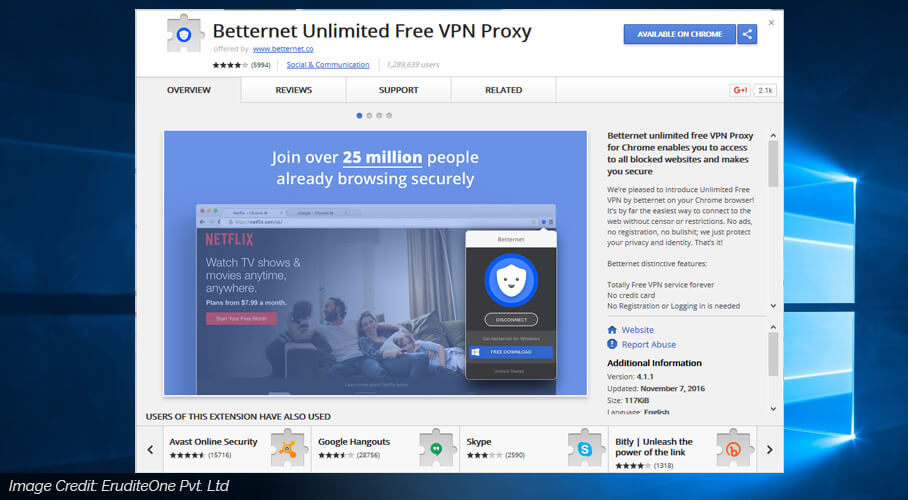Screen dimensions: 908x500
Task: Show previous related extensions with left chevron
Action: [x=150, y=450]
